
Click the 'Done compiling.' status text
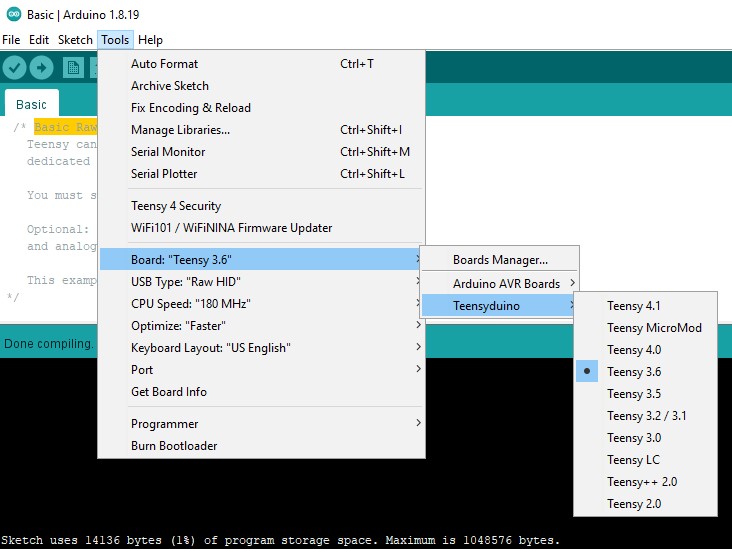coord(49,344)
